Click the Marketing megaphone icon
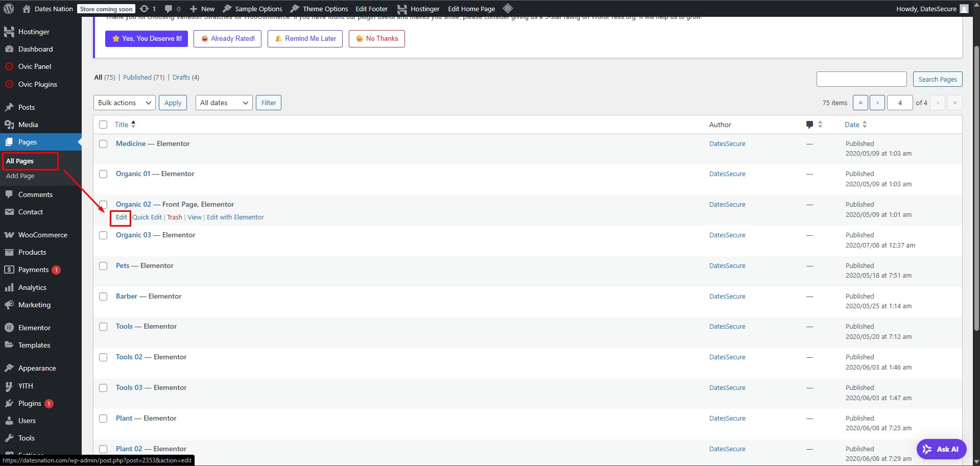The height and width of the screenshot is (466, 980). (x=9, y=305)
